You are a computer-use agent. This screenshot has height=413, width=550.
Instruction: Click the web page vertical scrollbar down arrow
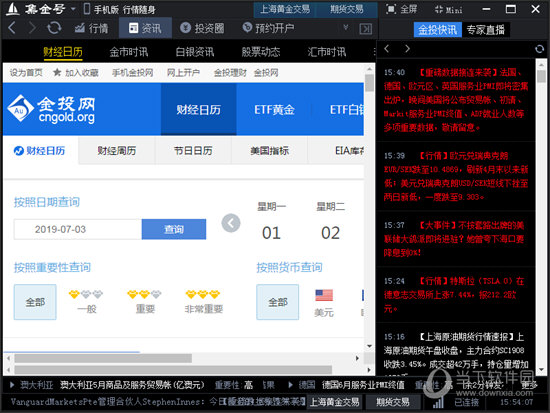pyautogui.click(x=369, y=346)
